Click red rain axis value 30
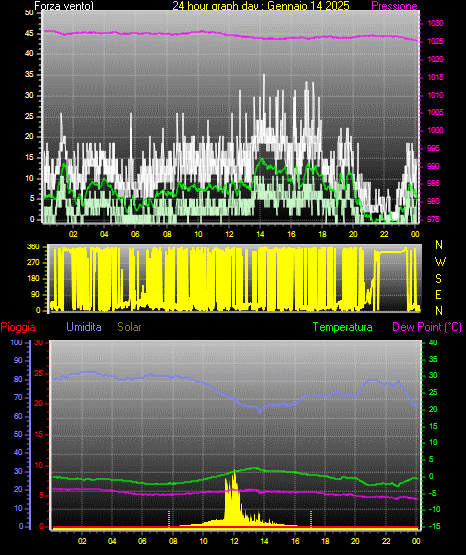The width and height of the screenshot is (466, 555). pos(39,343)
